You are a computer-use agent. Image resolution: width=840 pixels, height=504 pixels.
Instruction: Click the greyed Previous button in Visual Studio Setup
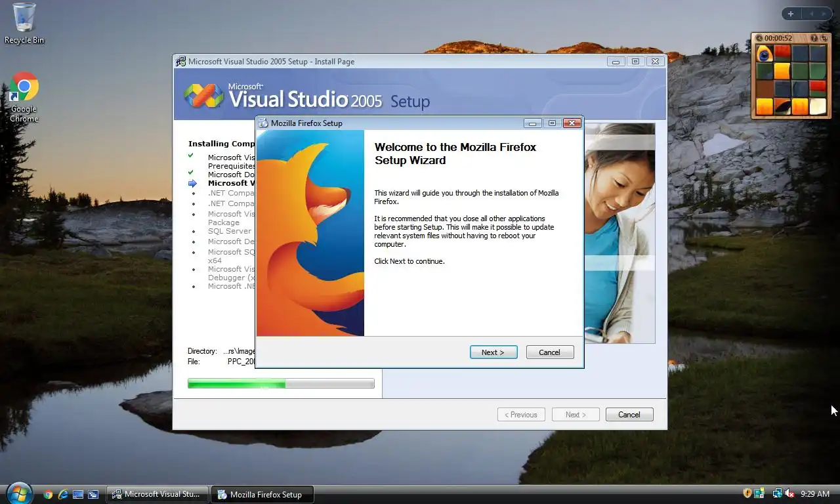tap(521, 415)
